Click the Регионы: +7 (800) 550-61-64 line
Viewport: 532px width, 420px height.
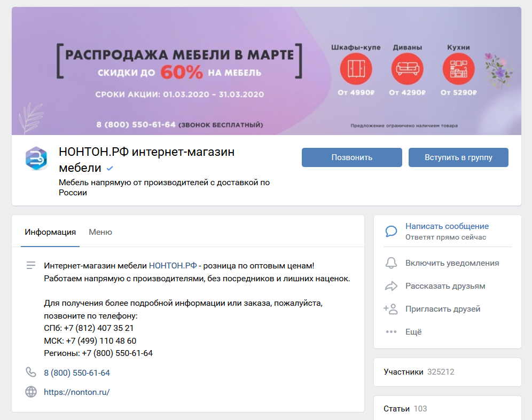click(98, 353)
